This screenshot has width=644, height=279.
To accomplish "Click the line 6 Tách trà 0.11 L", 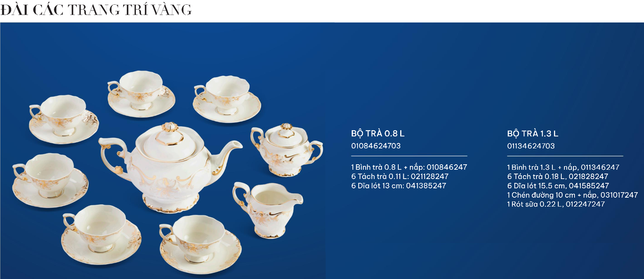I will pos(400,176).
